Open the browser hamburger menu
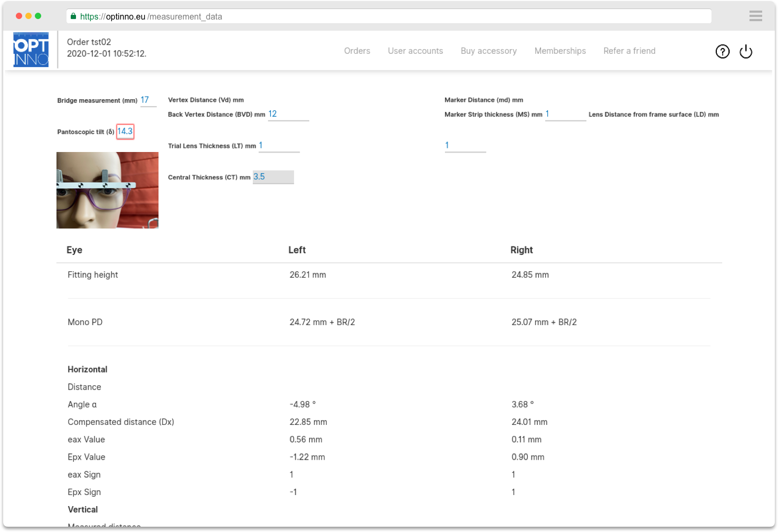The width and height of the screenshot is (778, 532). (755, 16)
